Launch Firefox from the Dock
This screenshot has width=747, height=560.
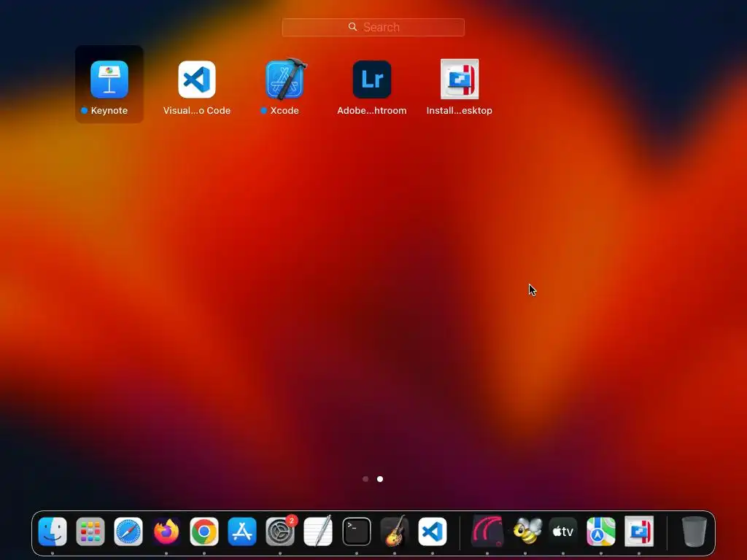pyautogui.click(x=166, y=532)
